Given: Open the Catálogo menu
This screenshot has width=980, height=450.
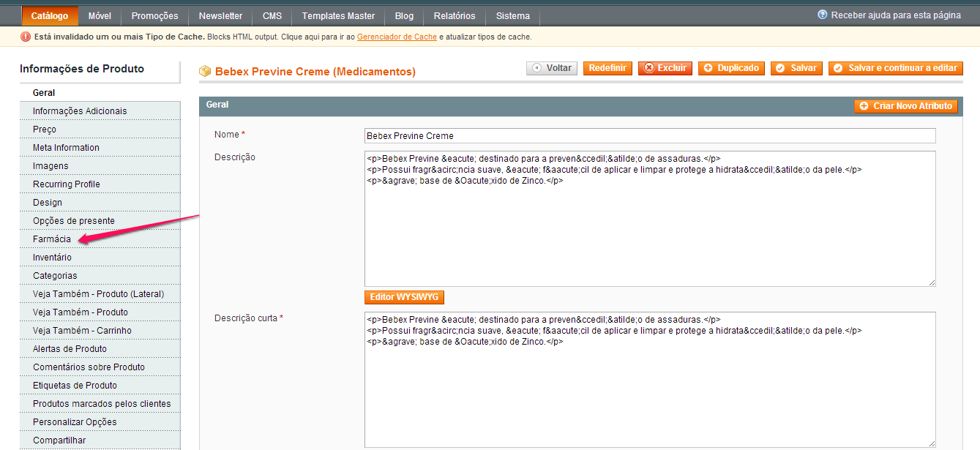Looking at the screenshot, I should [50, 15].
